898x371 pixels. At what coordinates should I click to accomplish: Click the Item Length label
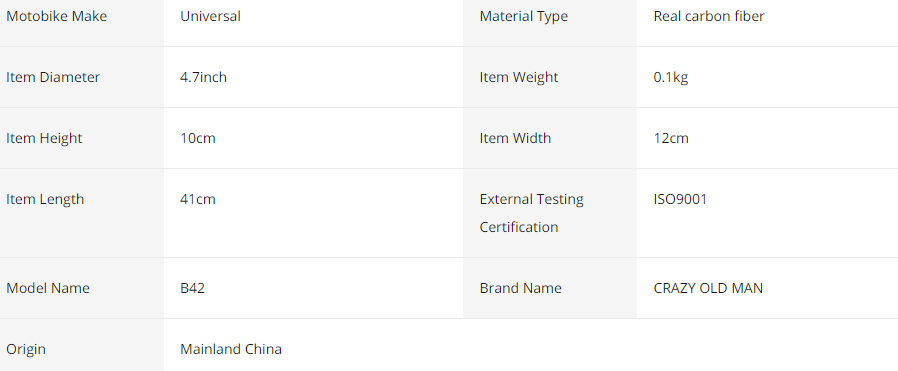pyautogui.click(x=45, y=200)
